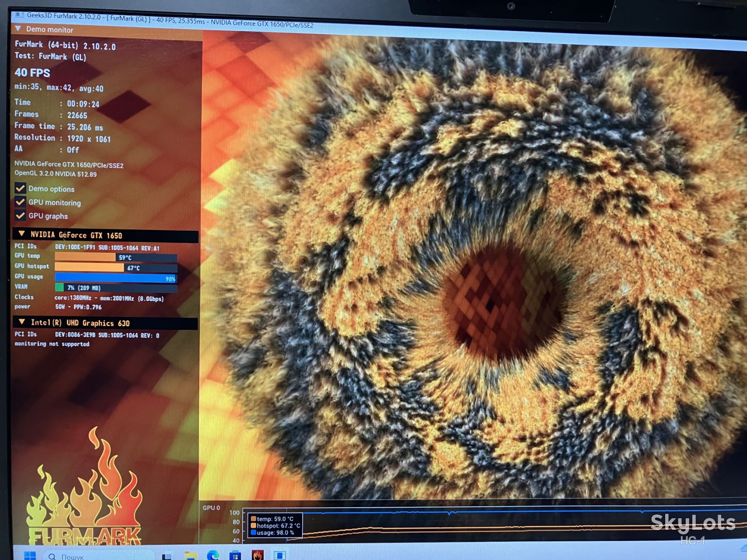Click the VRAM 7% (289 MB) bar
Screen dimensions: 747x560
coord(116,288)
